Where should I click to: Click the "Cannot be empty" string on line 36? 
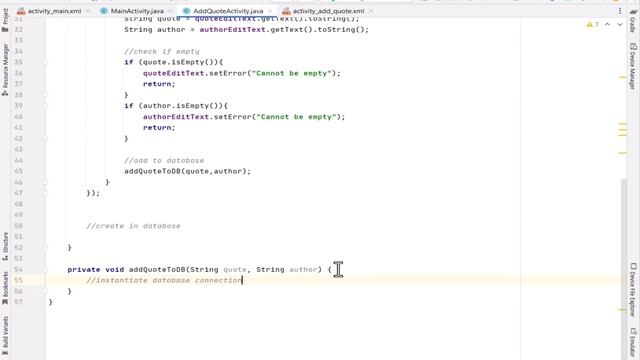(x=293, y=73)
